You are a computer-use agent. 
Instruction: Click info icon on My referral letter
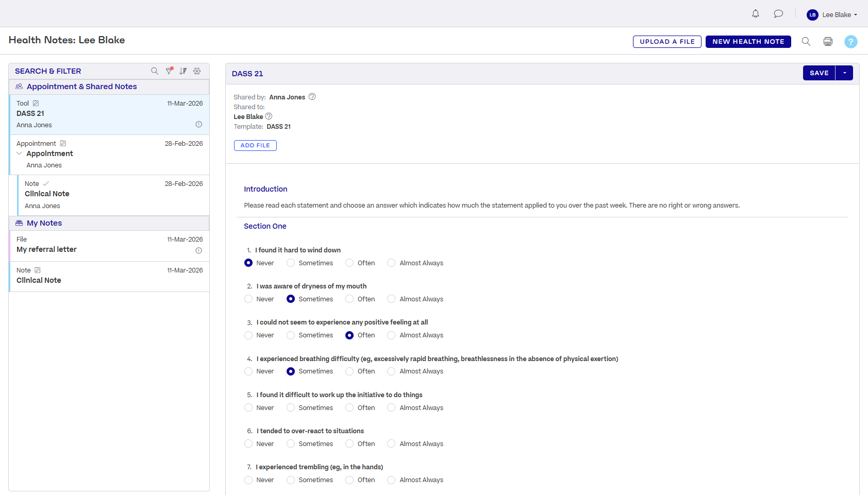click(x=198, y=250)
